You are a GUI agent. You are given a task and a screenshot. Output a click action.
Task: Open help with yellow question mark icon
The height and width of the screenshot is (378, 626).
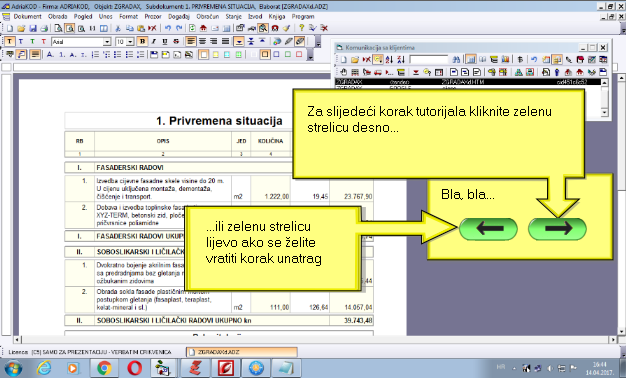click(301, 28)
